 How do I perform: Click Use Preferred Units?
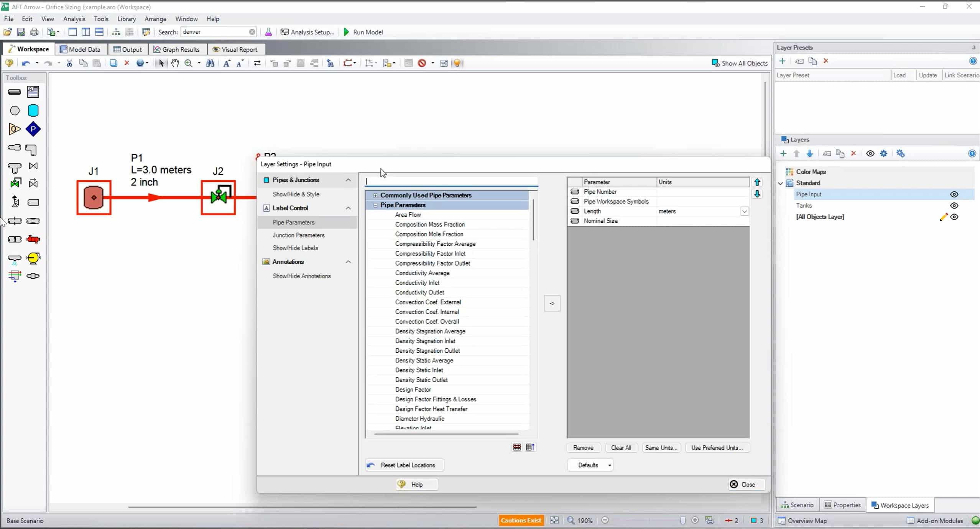click(716, 448)
